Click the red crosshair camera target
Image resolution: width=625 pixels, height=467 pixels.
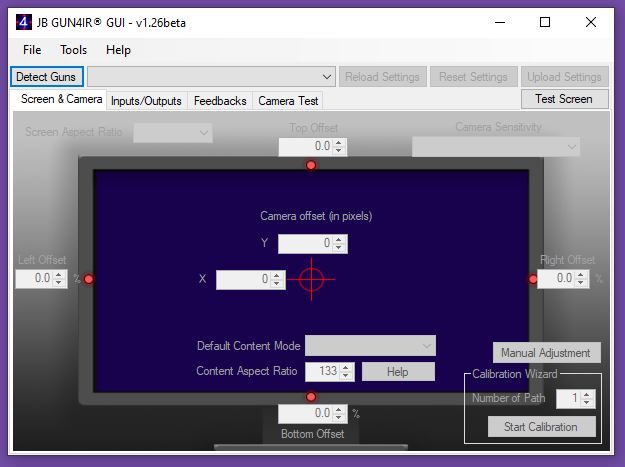point(311,279)
